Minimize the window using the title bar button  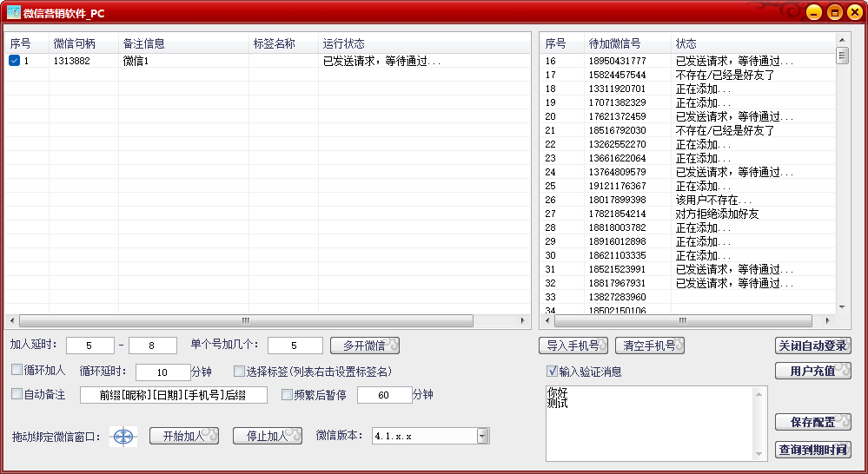point(812,12)
